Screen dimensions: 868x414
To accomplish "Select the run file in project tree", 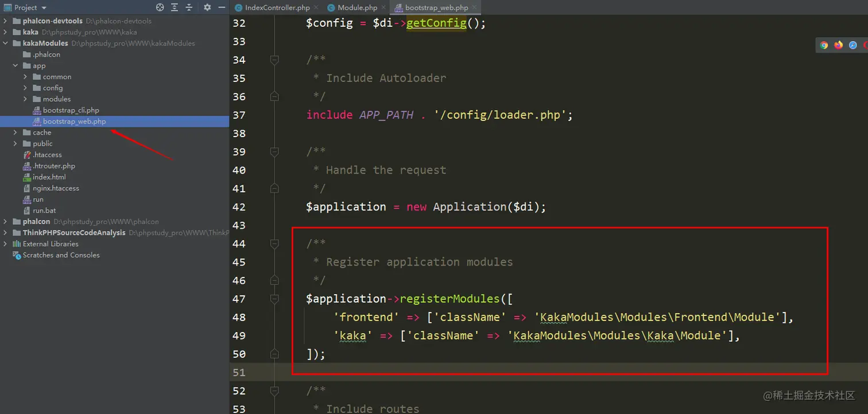I will click(x=38, y=200).
